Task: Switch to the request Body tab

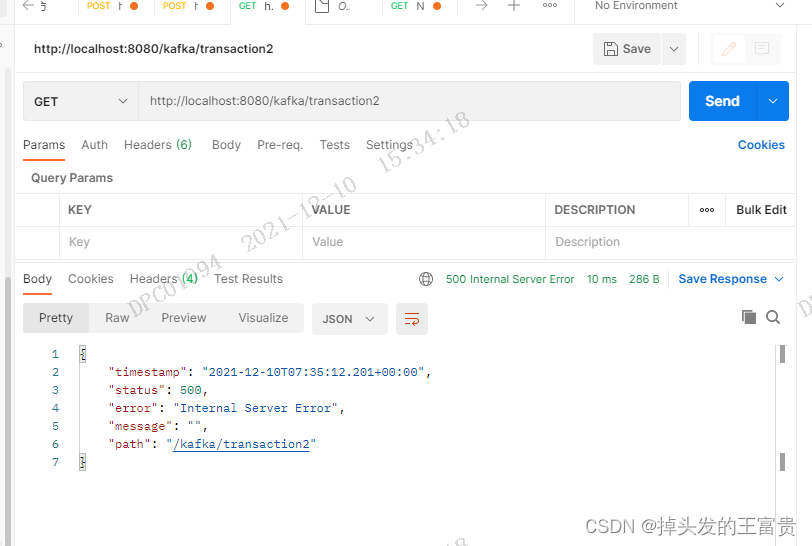Action: pyautogui.click(x=226, y=145)
